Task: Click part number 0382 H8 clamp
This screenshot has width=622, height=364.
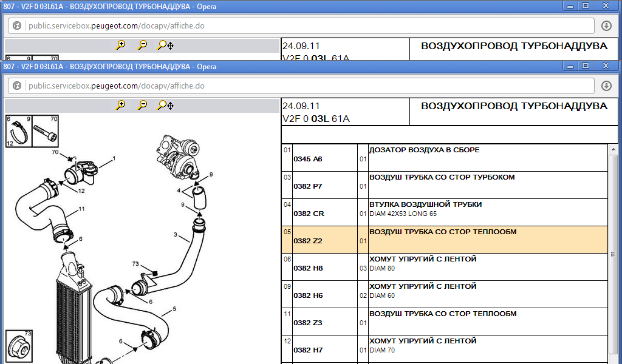Action: tap(307, 268)
